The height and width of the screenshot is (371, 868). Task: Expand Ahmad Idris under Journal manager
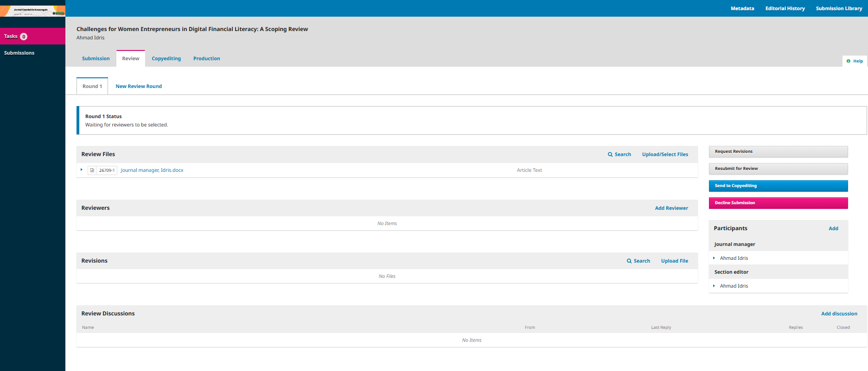(x=714, y=258)
